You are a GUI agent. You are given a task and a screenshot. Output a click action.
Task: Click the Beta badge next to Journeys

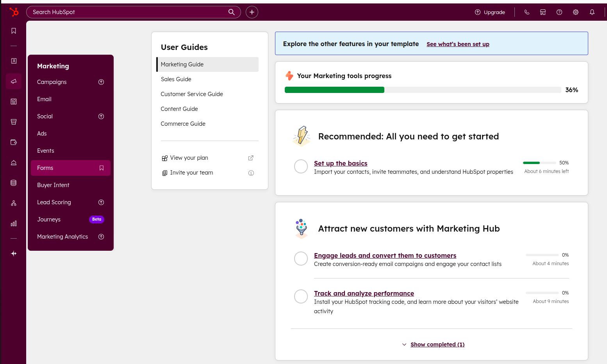click(96, 219)
